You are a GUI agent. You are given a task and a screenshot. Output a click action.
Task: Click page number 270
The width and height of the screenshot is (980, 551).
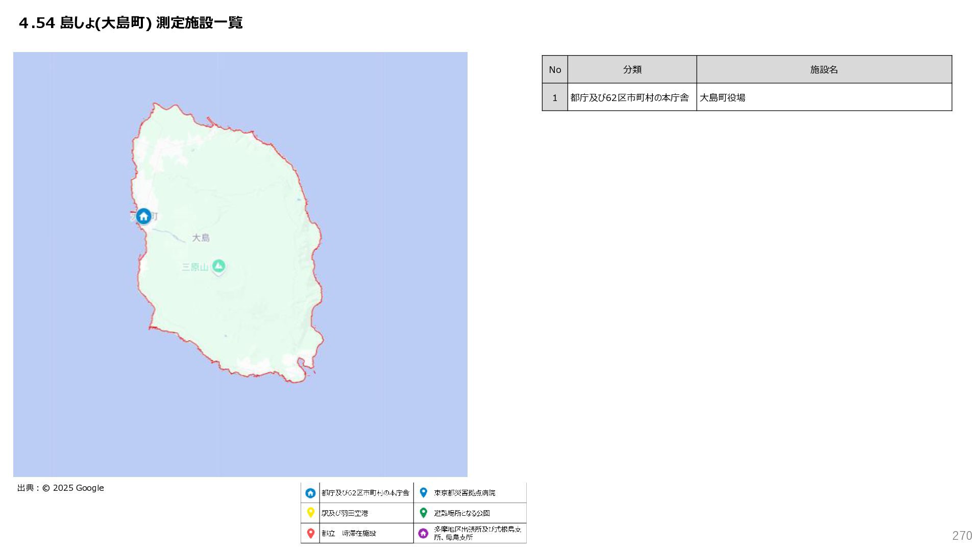click(962, 535)
